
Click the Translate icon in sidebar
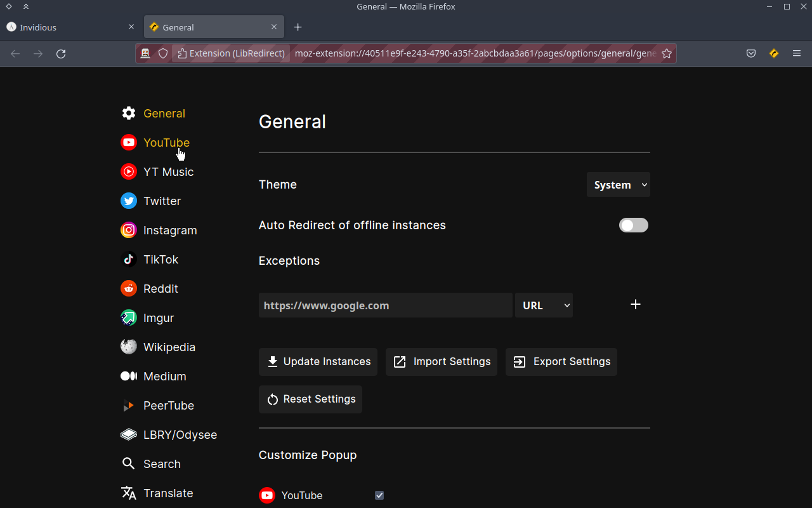[129, 493]
